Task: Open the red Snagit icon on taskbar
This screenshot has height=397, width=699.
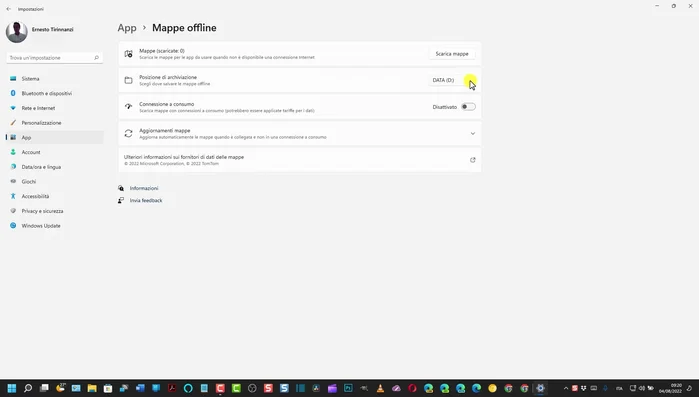Action: (268, 388)
